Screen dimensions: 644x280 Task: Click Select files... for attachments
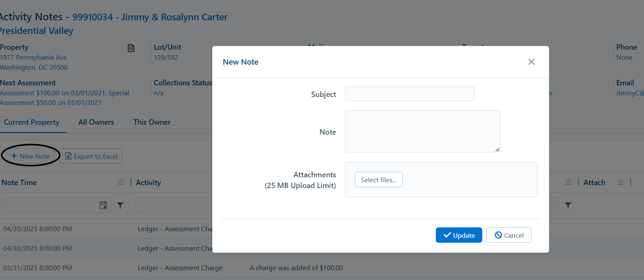(379, 180)
